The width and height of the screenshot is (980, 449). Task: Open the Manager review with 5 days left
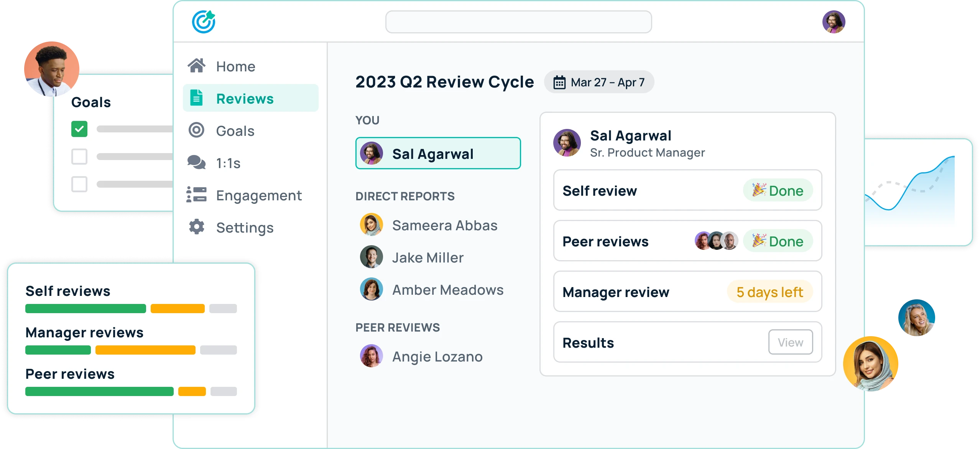(687, 292)
